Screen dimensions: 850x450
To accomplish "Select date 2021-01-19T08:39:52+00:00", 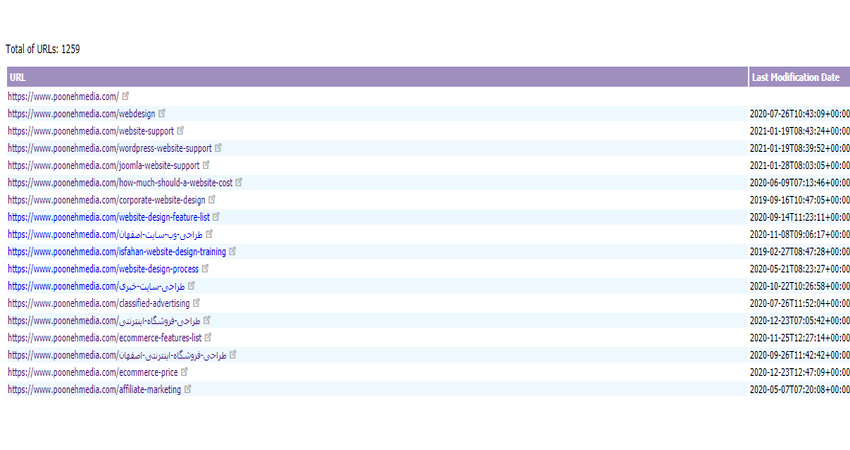I will coord(800,148).
